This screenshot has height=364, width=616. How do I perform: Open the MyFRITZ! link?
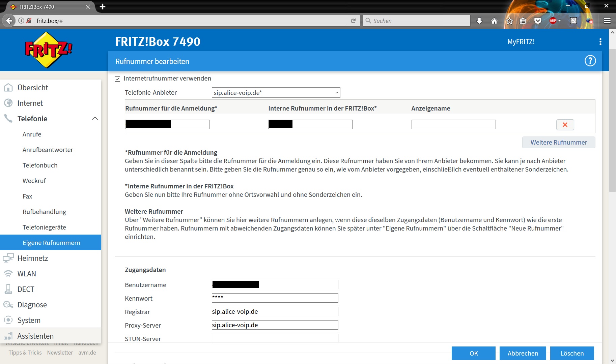(521, 42)
